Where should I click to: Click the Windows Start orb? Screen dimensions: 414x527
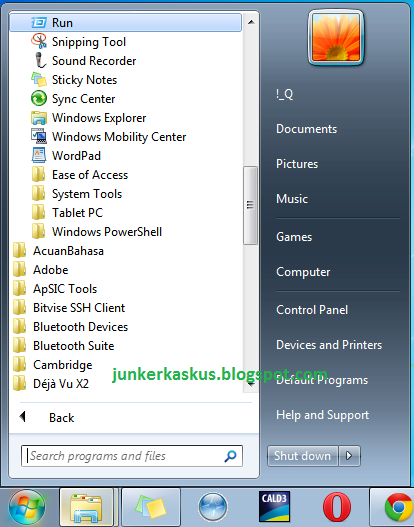click(27, 508)
